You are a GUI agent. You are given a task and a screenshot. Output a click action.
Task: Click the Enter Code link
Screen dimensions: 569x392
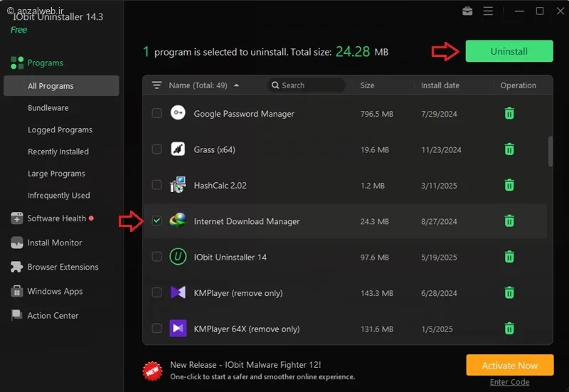(x=509, y=382)
